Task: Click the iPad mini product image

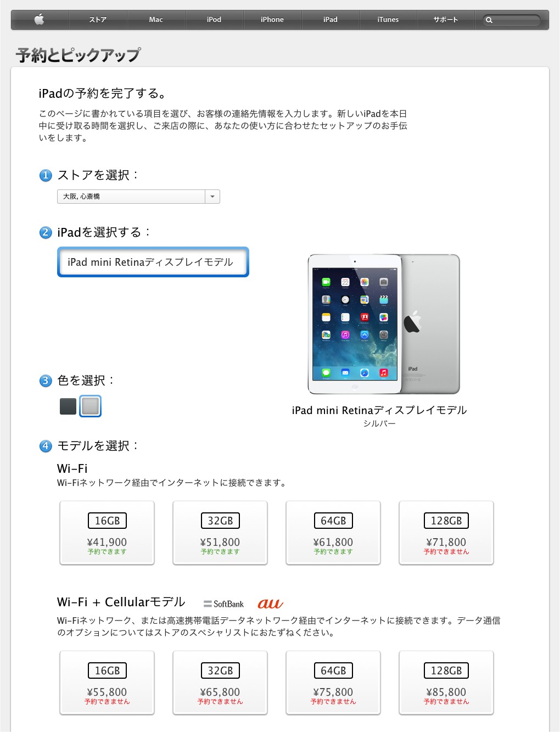Action: 384,324
